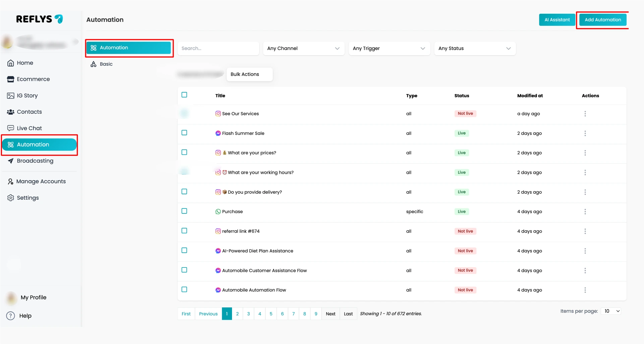Open actions menu for What are your prices
Image resolution: width=644 pixels, height=344 pixels.
click(x=585, y=153)
